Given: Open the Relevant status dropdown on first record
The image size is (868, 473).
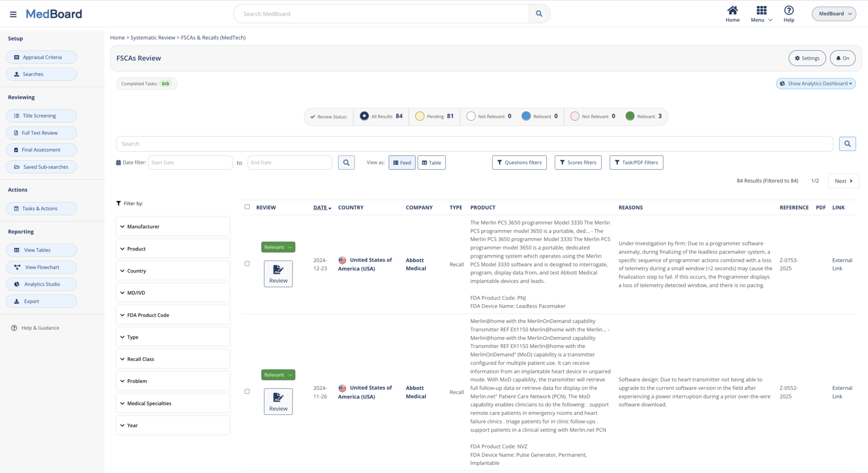Looking at the screenshot, I should 278,247.
